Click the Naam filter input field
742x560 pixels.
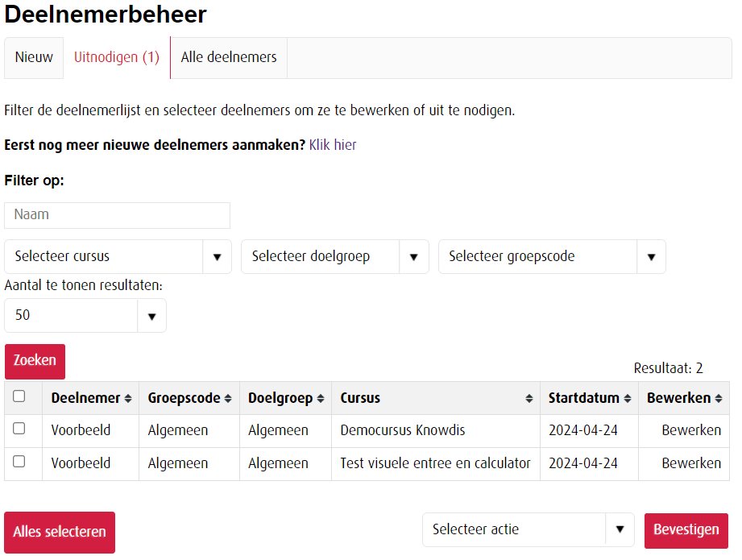point(118,215)
